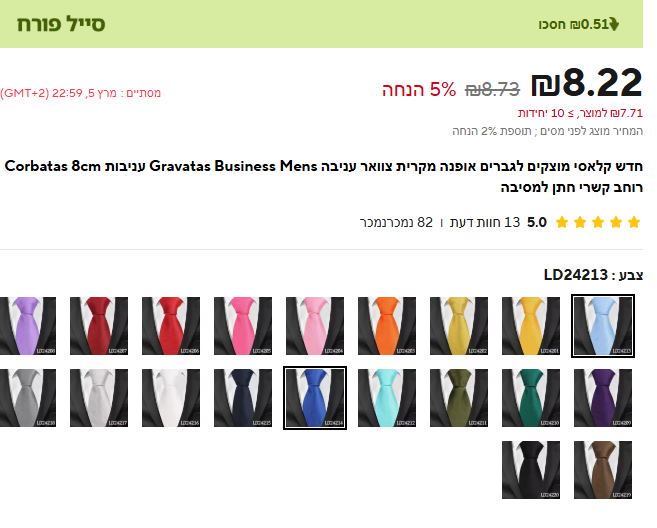Pick the lavender purple tie swatch
This screenshot has width=657, height=528.
[28, 326]
